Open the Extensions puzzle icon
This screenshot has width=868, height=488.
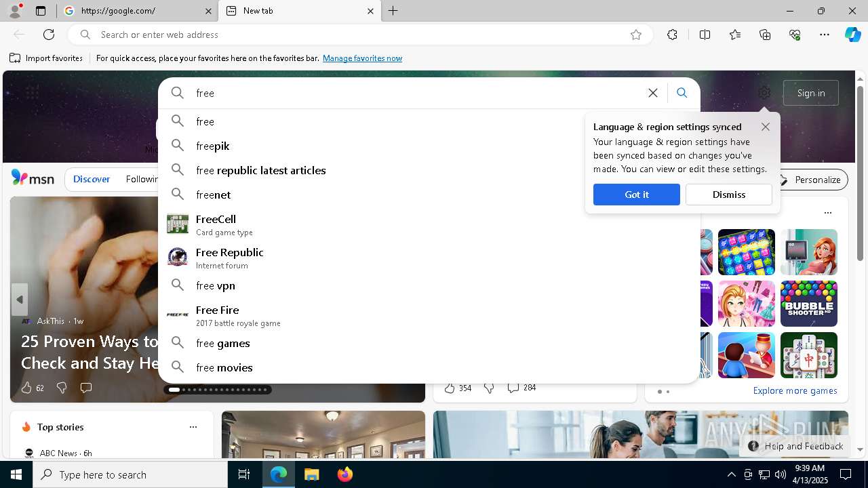pyautogui.click(x=672, y=35)
